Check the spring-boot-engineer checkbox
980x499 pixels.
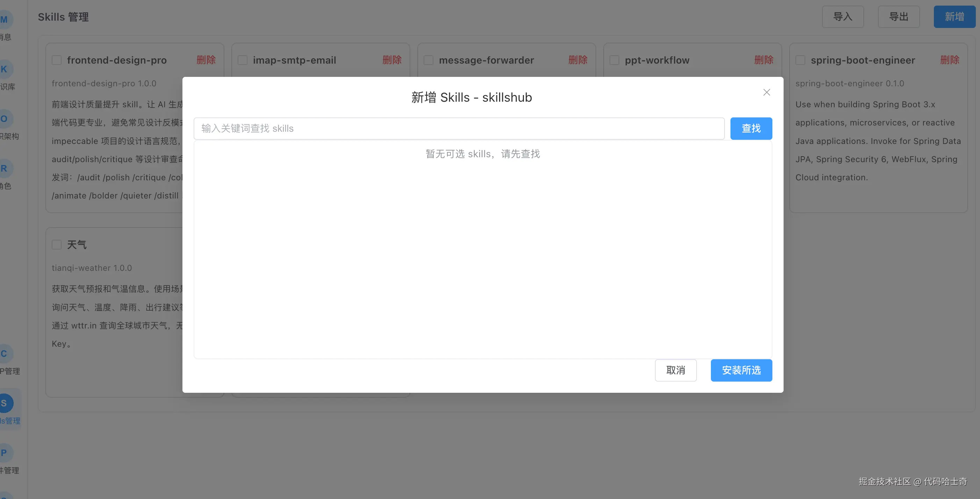tap(800, 60)
